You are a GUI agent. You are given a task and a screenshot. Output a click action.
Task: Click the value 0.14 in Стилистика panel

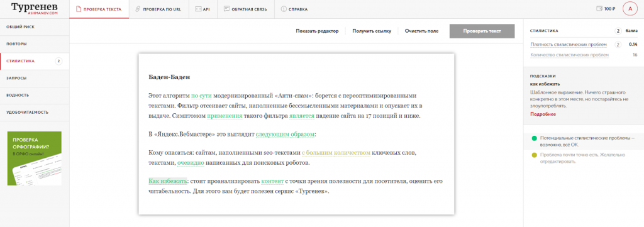pos(633,45)
